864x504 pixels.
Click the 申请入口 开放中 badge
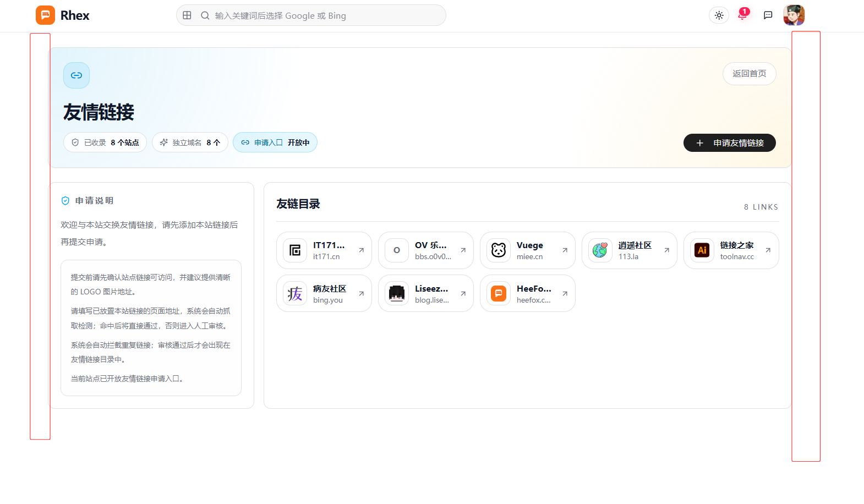pyautogui.click(x=275, y=143)
